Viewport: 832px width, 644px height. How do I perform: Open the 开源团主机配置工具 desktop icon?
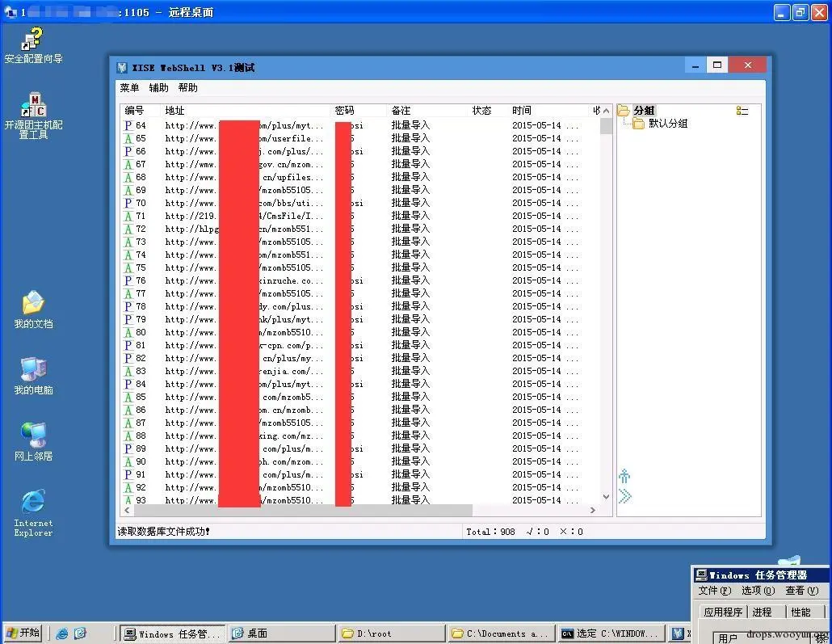(33, 116)
